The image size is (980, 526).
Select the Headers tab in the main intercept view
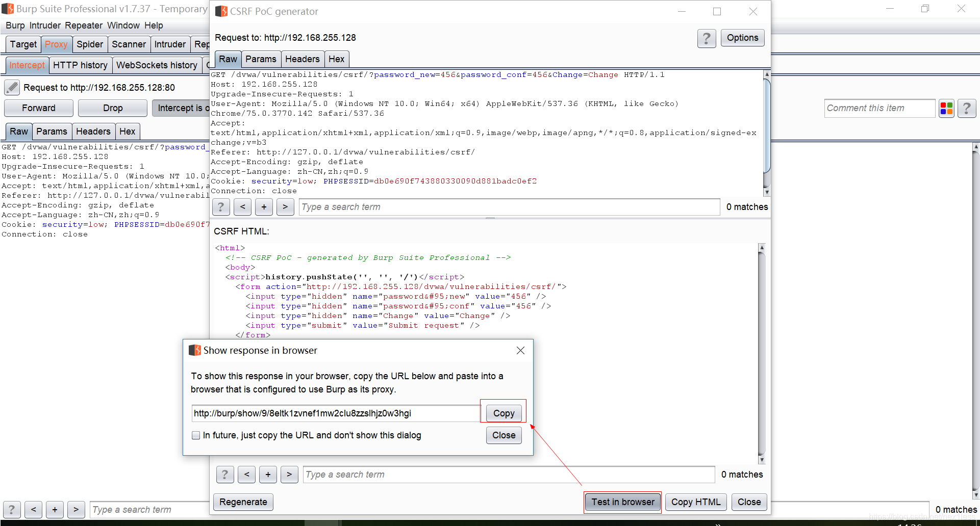(x=93, y=131)
